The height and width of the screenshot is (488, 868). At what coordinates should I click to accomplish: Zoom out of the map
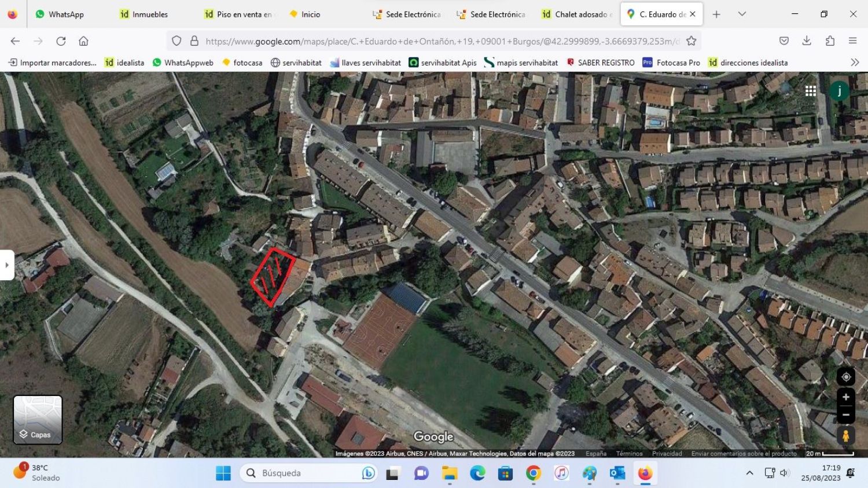845,414
